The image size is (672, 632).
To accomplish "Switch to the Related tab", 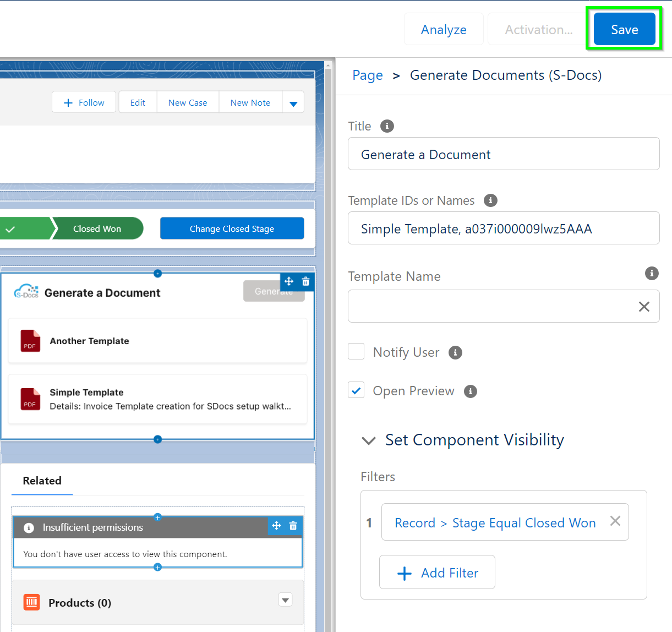I will tap(42, 481).
